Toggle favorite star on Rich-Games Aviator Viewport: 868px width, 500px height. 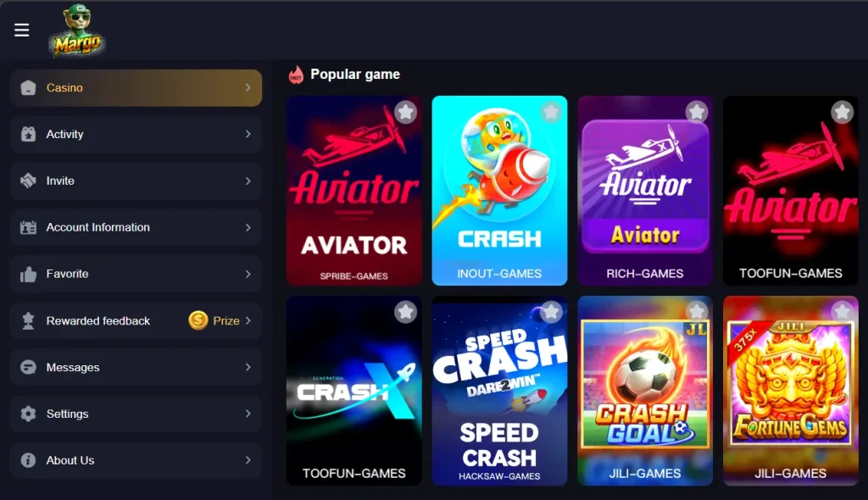click(697, 113)
